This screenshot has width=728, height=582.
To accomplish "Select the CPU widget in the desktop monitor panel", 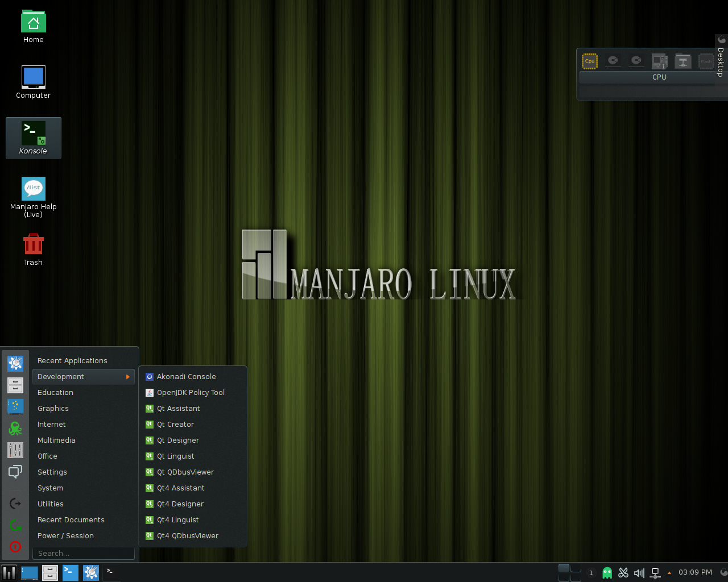I will click(589, 61).
